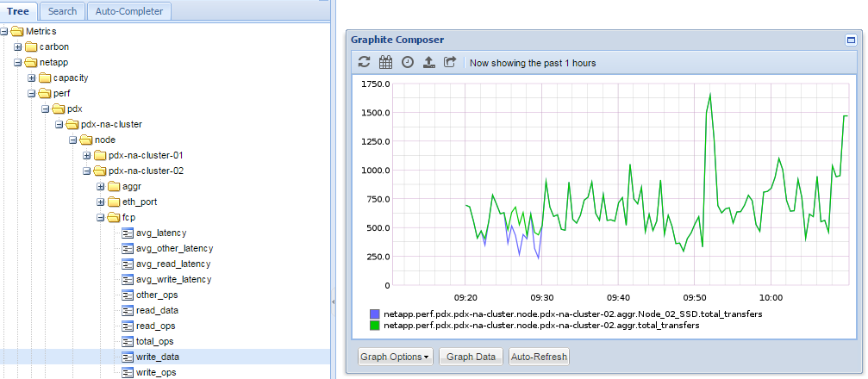Click the upload icon in Composer toolbar
Image resolution: width=868 pixels, height=379 pixels.
click(x=428, y=62)
